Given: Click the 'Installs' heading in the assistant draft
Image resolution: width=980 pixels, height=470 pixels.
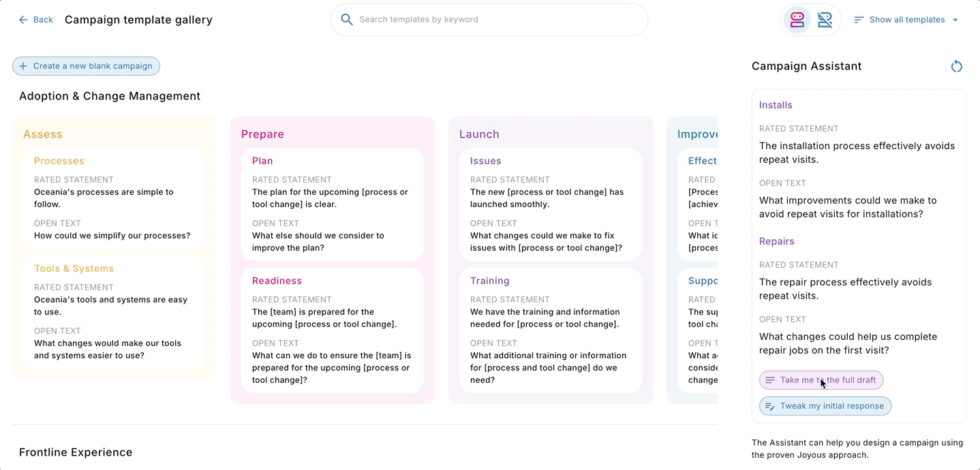Looking at the screenshot, I should click(x=776, y=105).
